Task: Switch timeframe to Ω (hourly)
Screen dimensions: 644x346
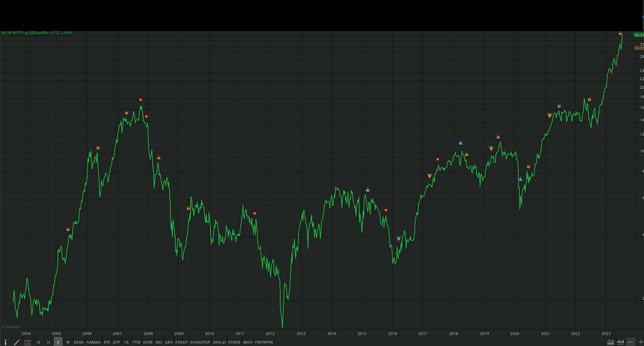Action: click(x=38, y=342)
